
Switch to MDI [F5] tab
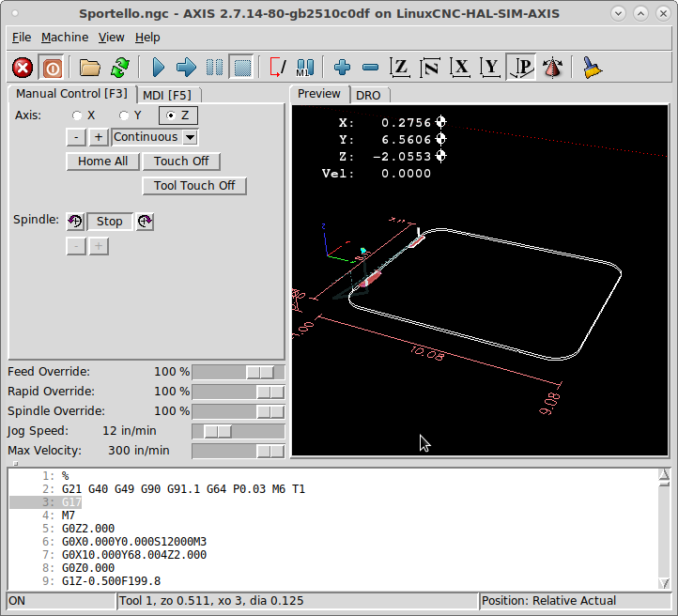(x=167, y=95)
